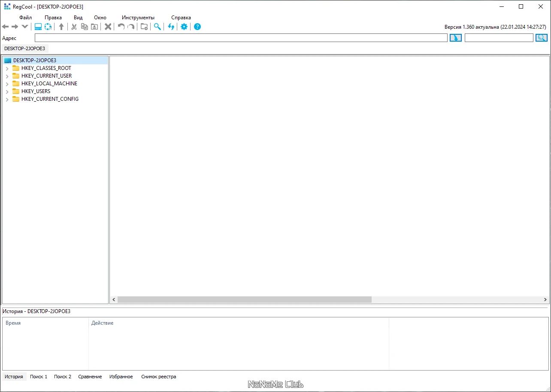Click the blue computer icon in toolbar
Viewport: 551px width, 392px height.
38,27
